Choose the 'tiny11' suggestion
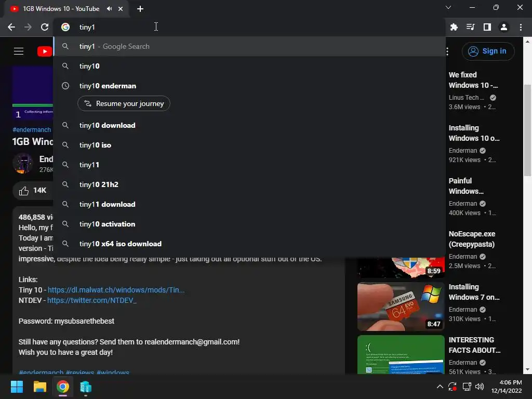The height and width of the screenshot is (399, 532). coord(249,165)
